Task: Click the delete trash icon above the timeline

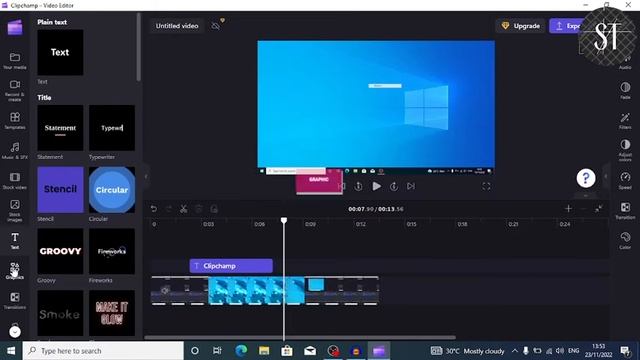Action: (199, 209)
